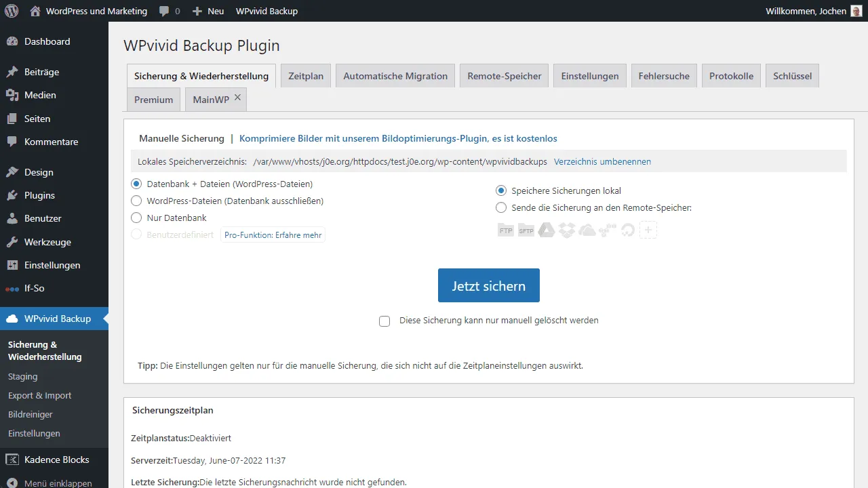The height and width of the screenshot is (488, 868).
Task: Switch to the Remote-Speicher tab
Action: coord(505,76)
